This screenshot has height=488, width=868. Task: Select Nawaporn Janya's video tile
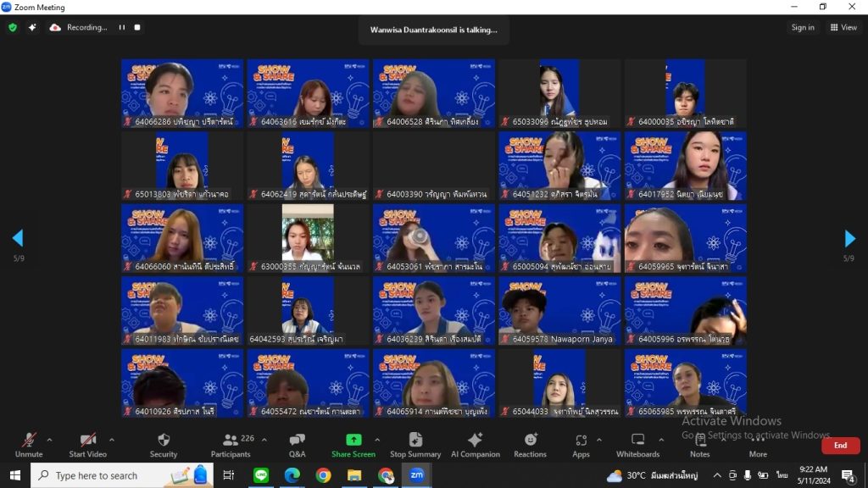[x=559, y=311]
